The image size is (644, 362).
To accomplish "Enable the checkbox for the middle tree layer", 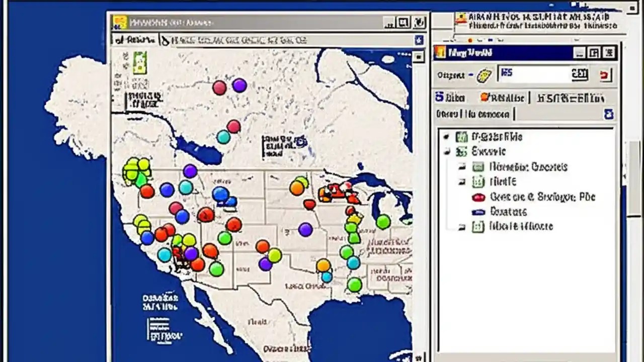I will click(462, 182).
